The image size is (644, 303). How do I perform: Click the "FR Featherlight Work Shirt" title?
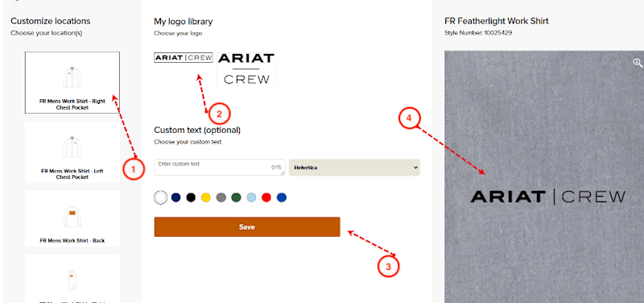497,21
